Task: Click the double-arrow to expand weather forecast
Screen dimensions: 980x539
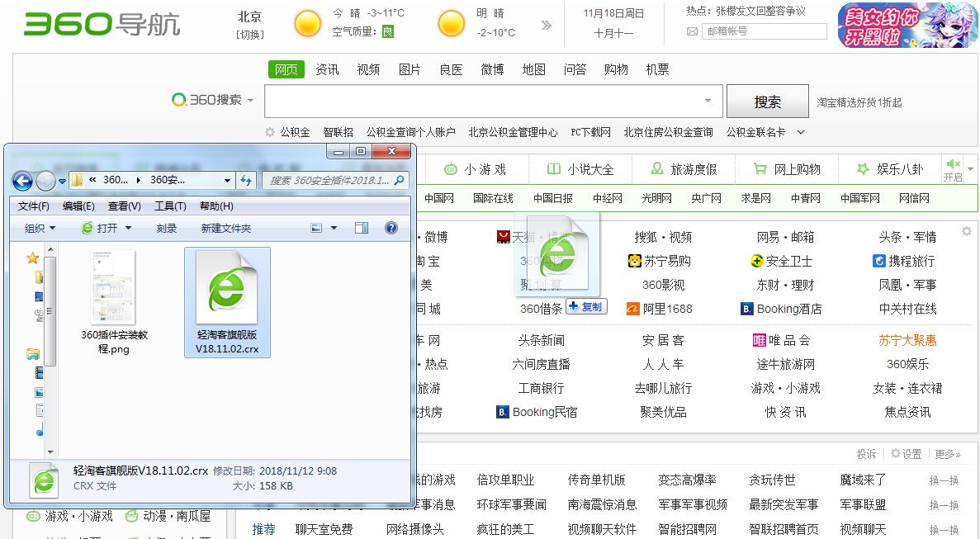Action: (x=547, y=25)
